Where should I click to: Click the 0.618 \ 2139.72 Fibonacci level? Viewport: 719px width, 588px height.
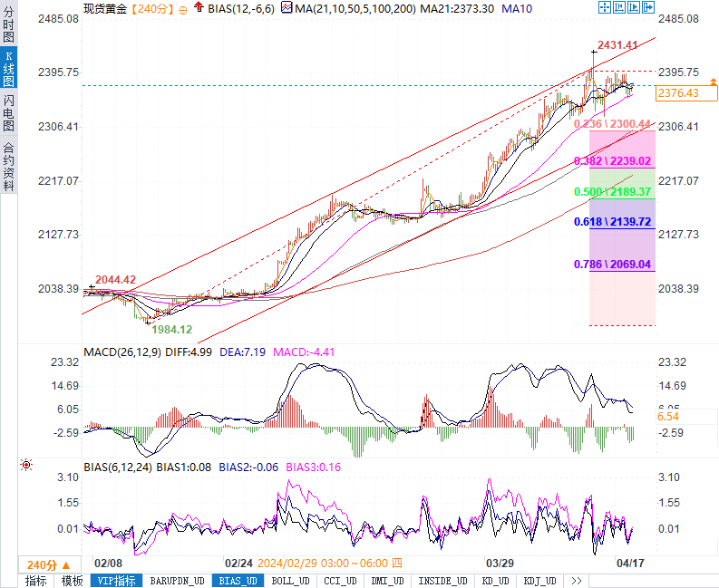pyautogui.click(x=612, y=222)
